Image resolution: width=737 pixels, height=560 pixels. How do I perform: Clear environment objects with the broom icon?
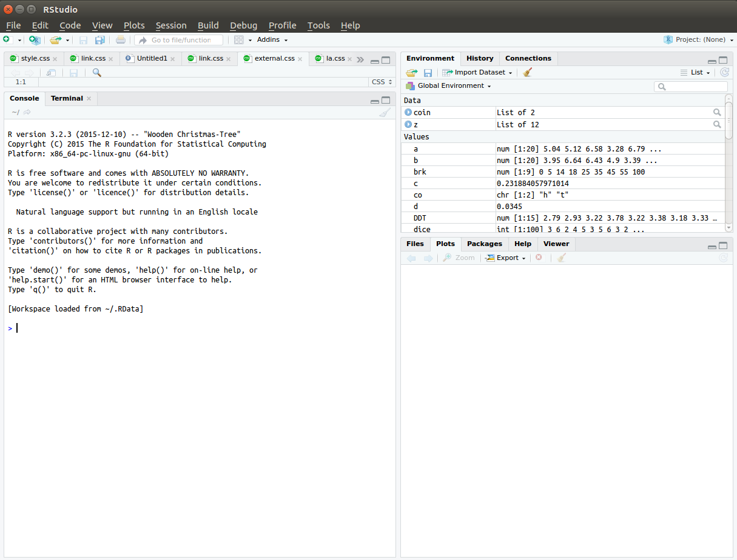pyautogui.click(x=528, y=73)
